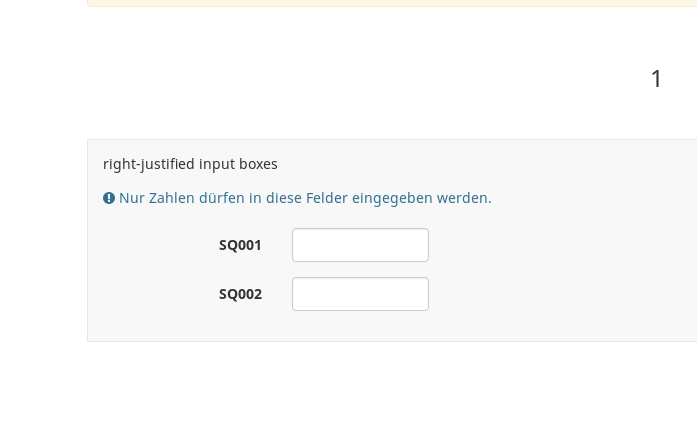697x430 pixels.
Task: Click blank white area beneath the question panel
Action: coord(392,387)
